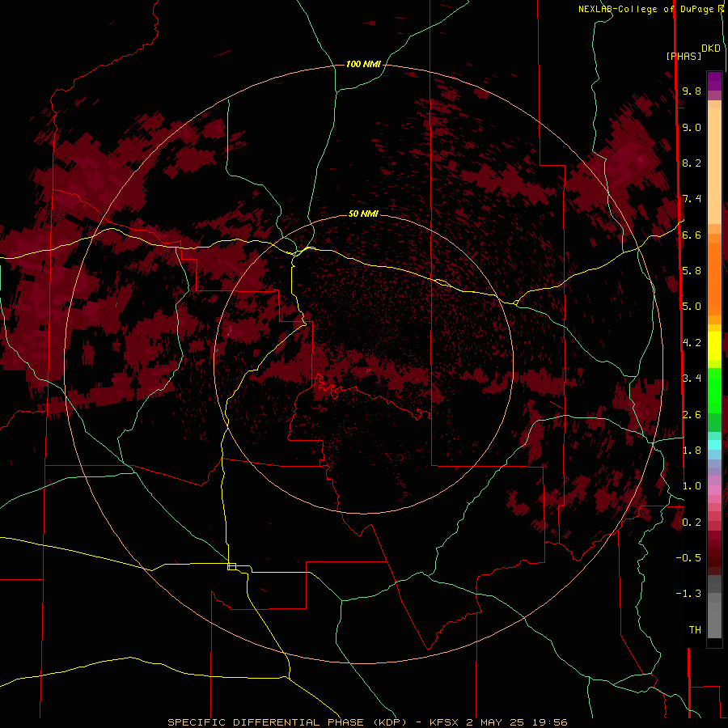Click the NEXLAB-College of DuPage label
728x728 pixels.
coord(648,9)
